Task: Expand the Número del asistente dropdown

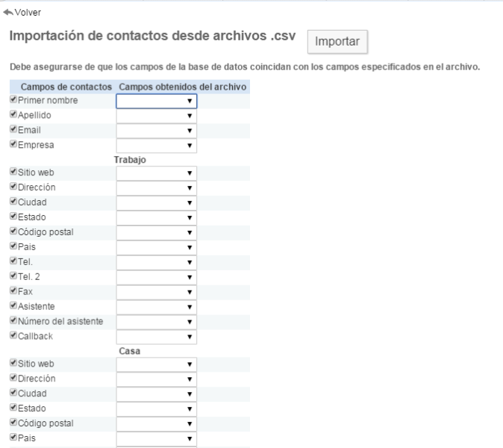Action: click(x=156, y=322)
